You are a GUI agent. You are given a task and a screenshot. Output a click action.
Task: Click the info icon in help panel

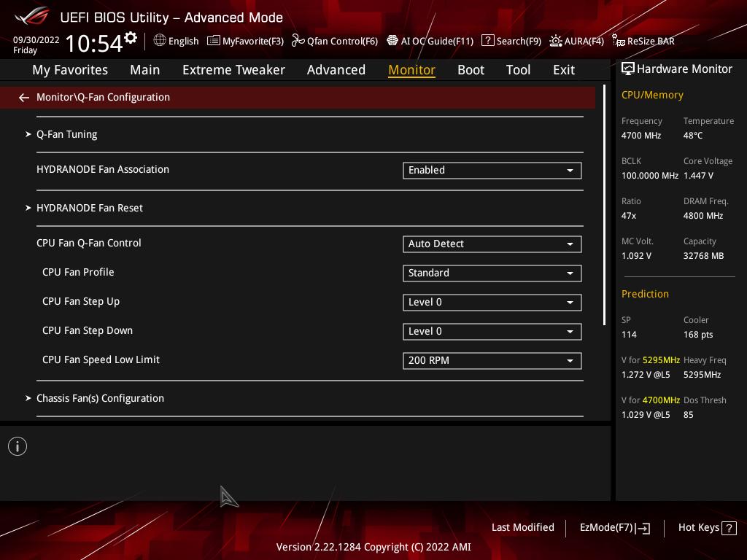(18, 446)
